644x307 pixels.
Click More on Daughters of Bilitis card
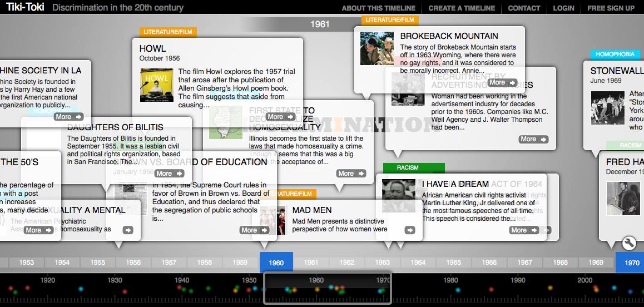(x=170, y=174)
